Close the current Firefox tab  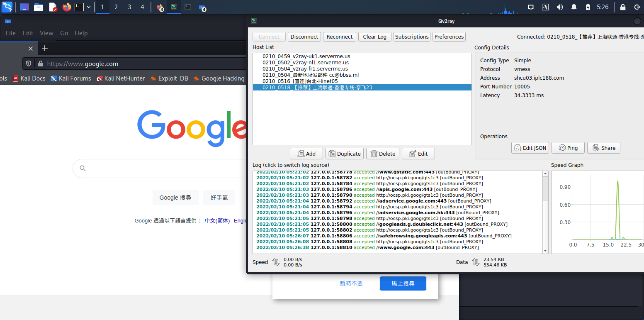30,49
